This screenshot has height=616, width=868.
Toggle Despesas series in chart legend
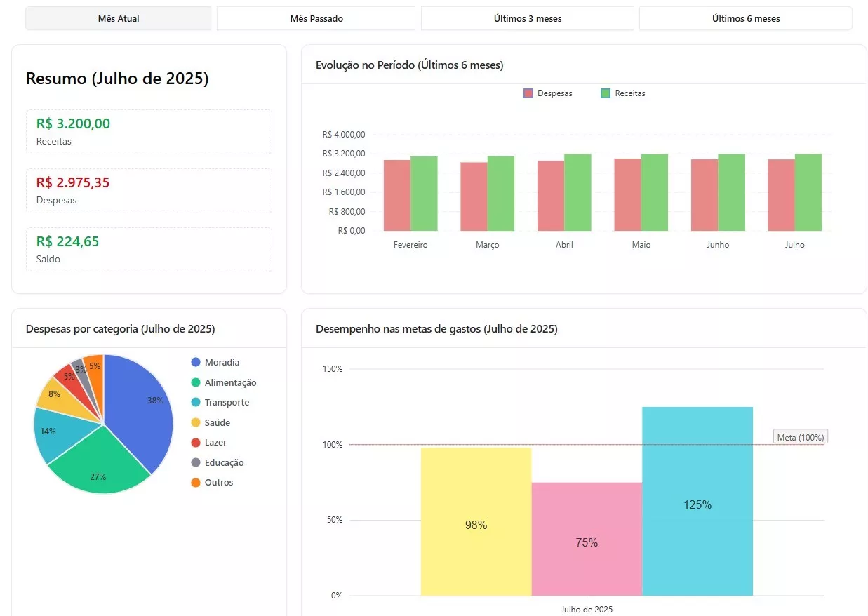coord(548,93)
